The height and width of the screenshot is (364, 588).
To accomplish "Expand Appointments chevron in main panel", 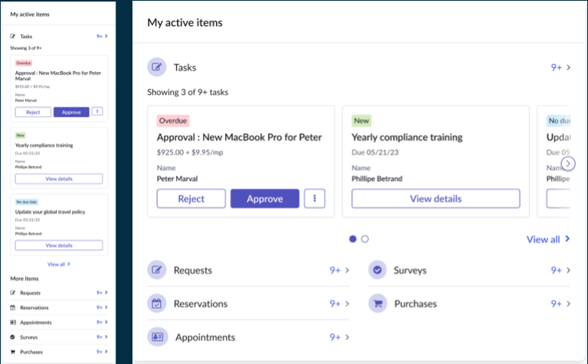I will (348, 337).
